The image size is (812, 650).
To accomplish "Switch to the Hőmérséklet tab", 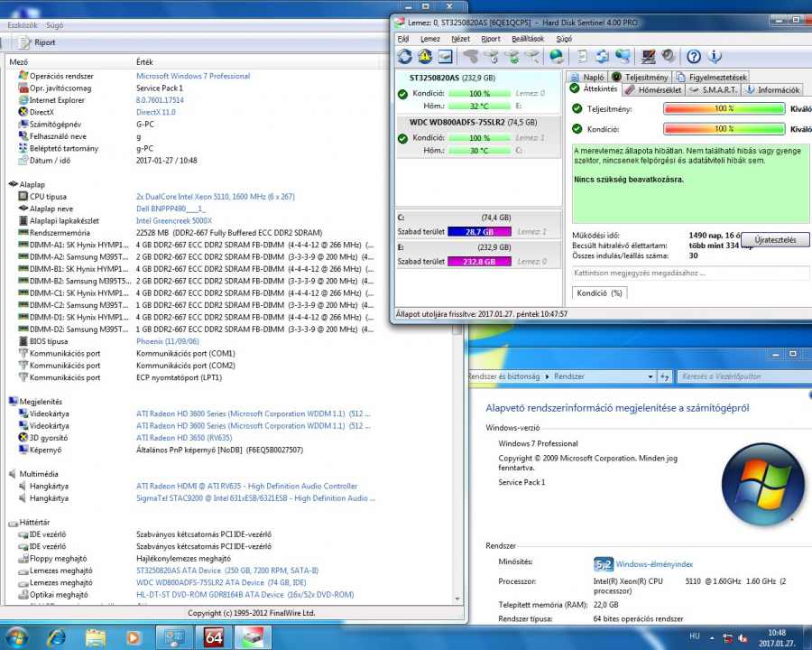I will pos(653,89).
